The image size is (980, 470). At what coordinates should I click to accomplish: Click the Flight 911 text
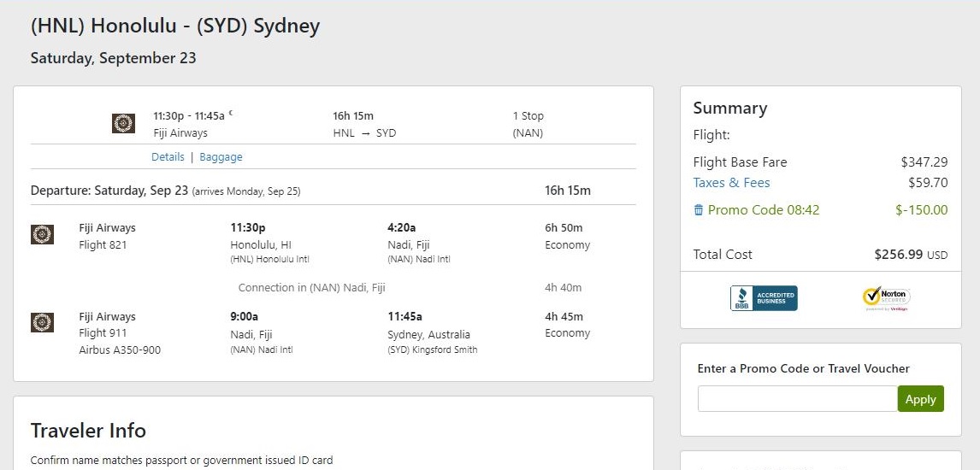coord(103,332)
